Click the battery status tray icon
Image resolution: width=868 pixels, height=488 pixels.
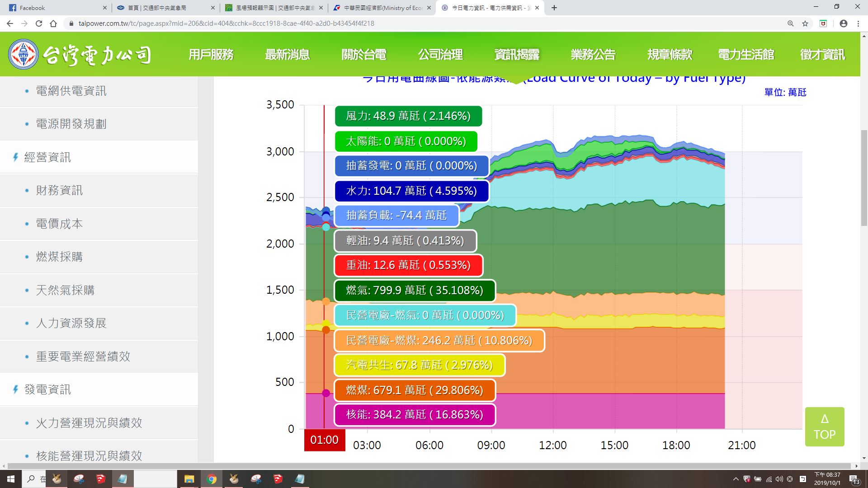(x=758, y=479)
